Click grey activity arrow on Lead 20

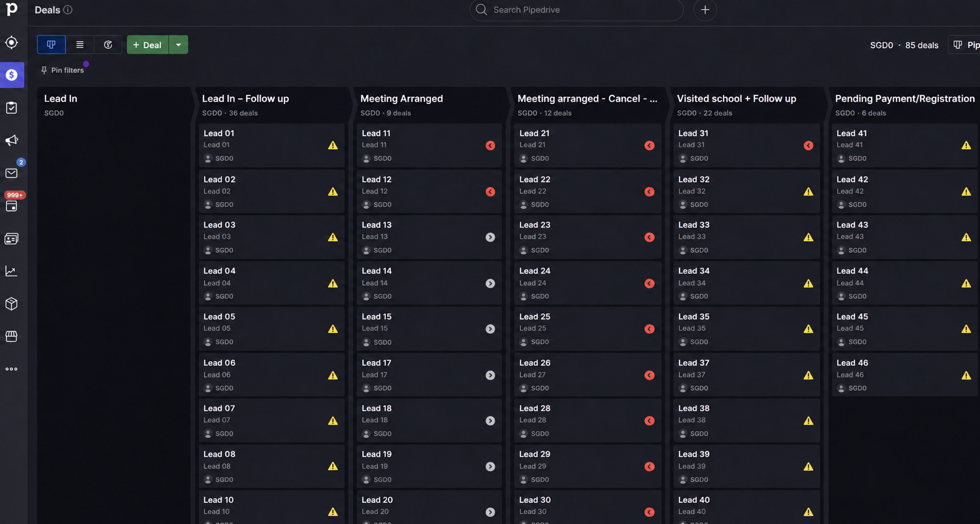(x=490, y=513)
